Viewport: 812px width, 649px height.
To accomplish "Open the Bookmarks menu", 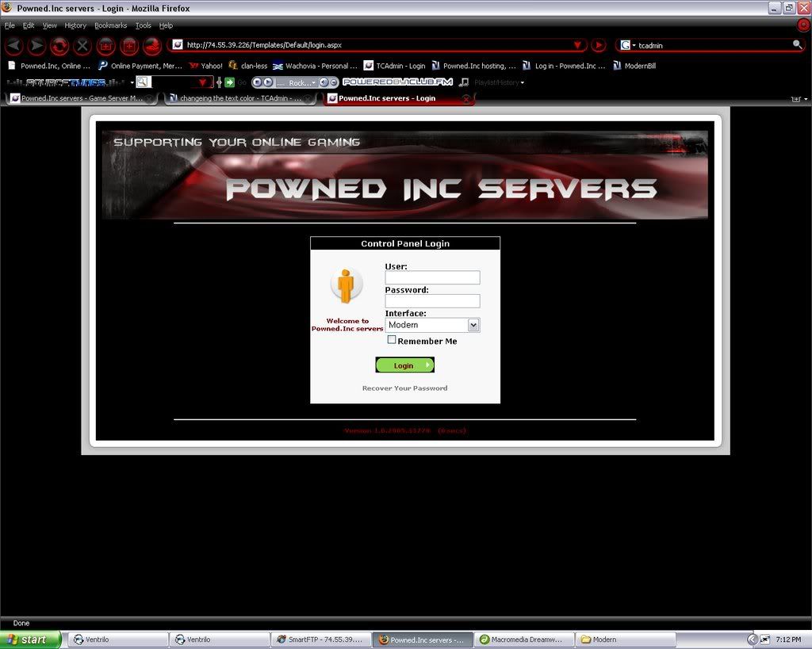I will point(110,25).
